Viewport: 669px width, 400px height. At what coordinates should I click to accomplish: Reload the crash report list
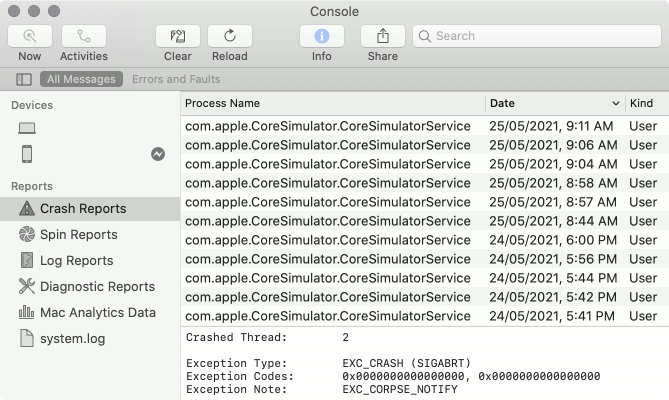click(230, 36)
